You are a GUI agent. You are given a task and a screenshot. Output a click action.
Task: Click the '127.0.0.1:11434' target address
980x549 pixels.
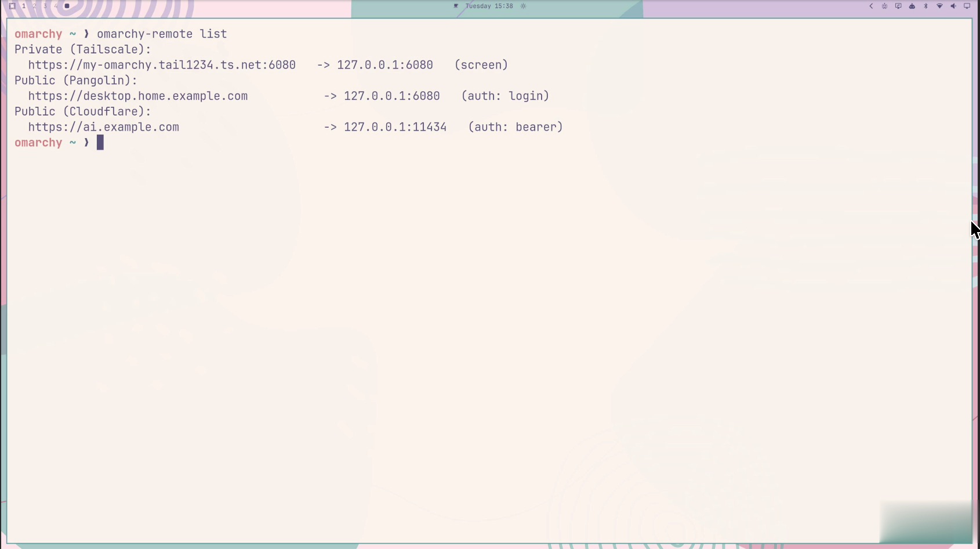395,127
